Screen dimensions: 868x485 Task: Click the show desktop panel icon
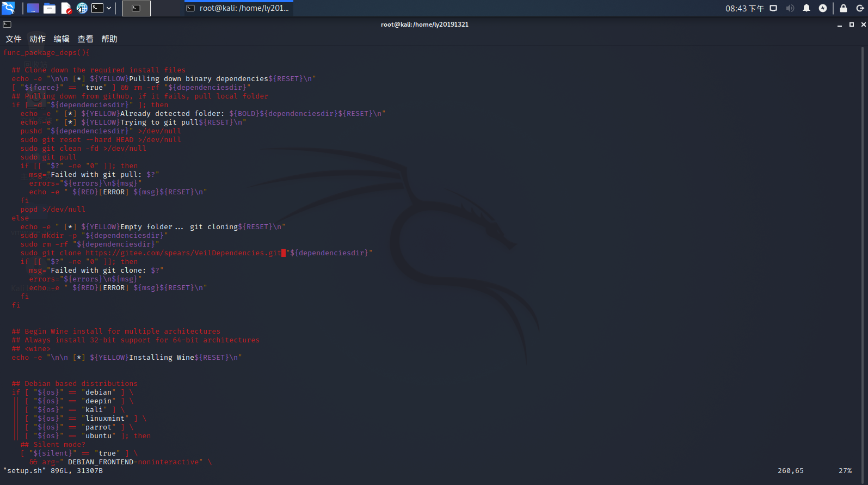pyautogui.click(x=33, y=8)
